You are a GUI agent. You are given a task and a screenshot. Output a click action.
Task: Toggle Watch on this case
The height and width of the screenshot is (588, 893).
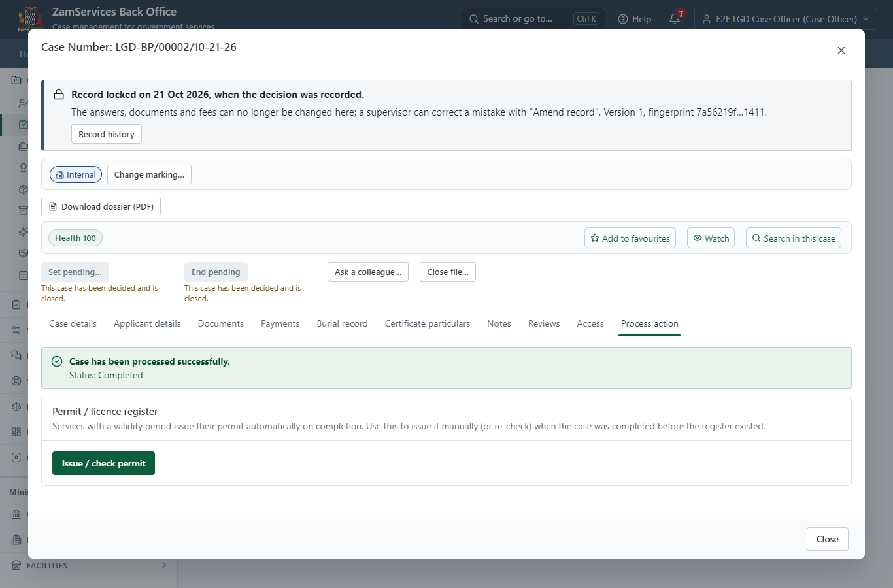(x=711, y=238)
